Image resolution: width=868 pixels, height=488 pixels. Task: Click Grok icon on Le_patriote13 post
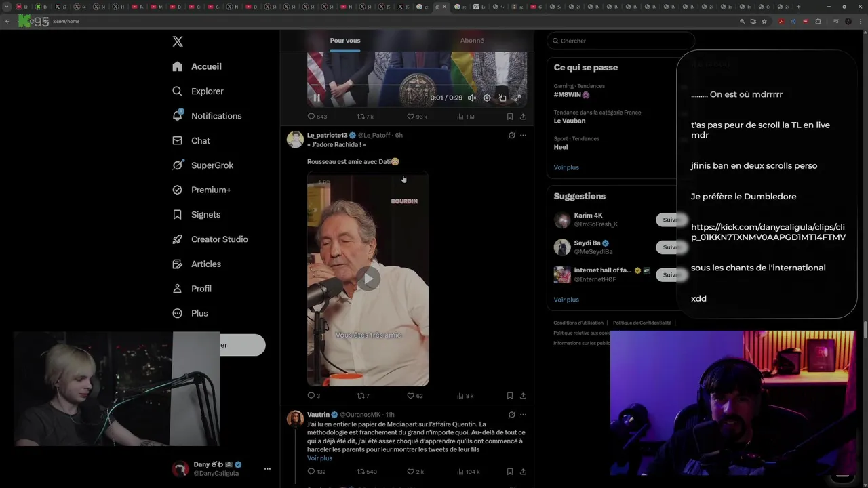(511, 135)
